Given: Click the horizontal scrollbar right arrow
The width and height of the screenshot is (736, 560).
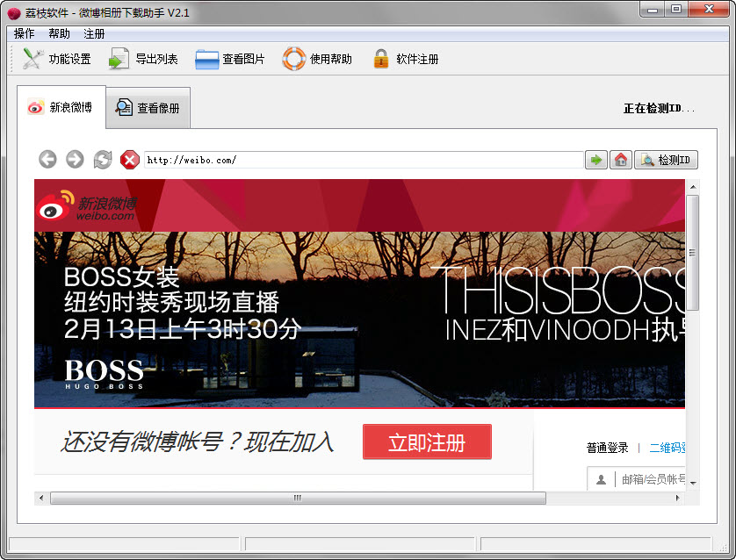Looking at the screenshot, I should [678, 498].
